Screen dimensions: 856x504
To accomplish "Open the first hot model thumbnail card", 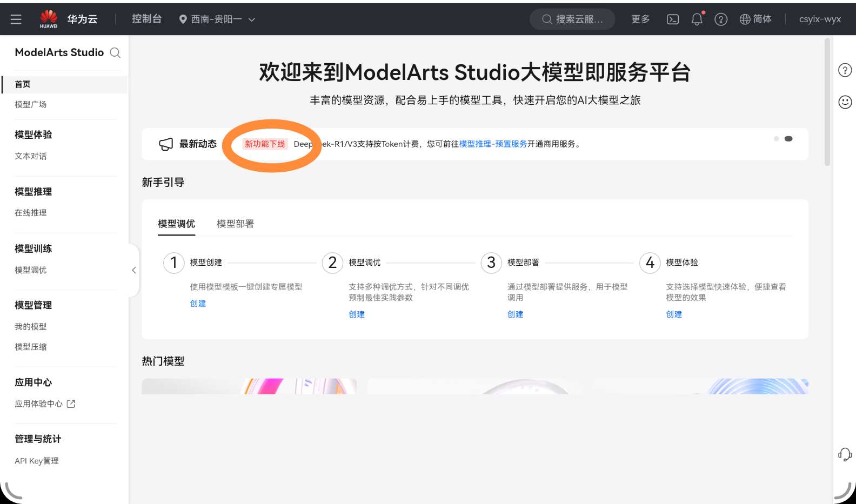I will pos(249,386).
